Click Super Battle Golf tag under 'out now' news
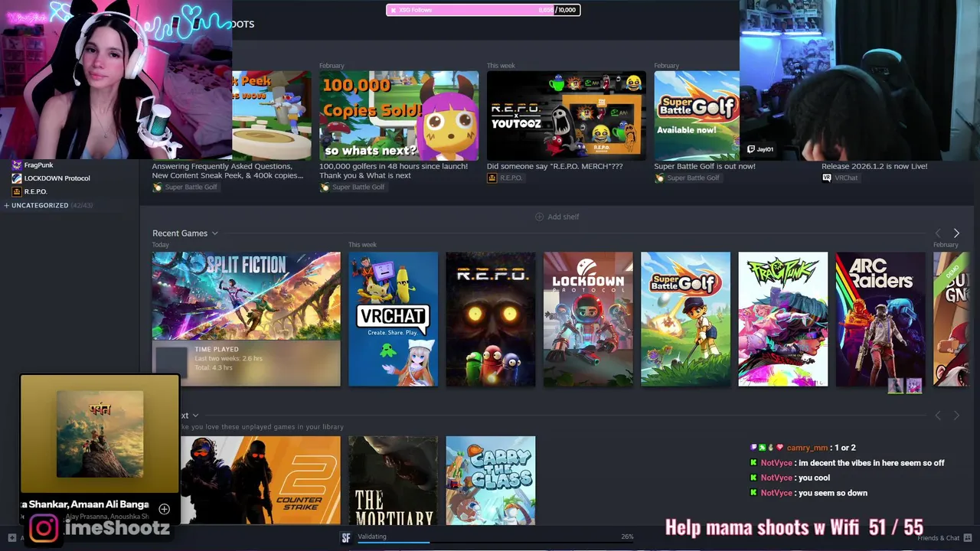Viewport: 980px width, 551px height. 687,178
